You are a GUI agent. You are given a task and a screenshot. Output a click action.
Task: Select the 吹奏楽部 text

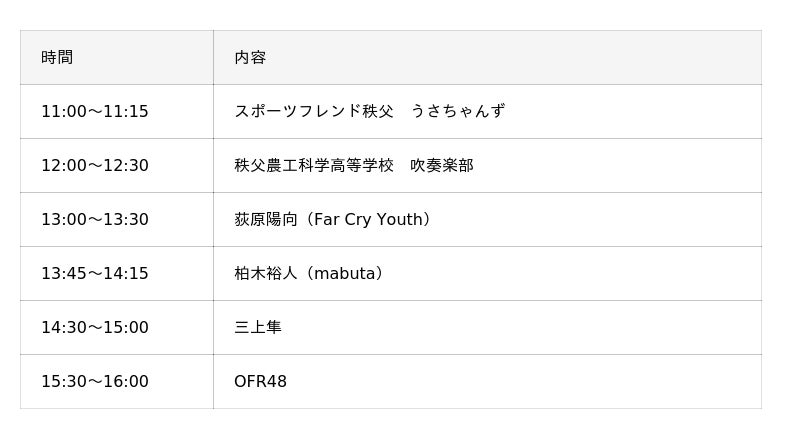pos(442,166)
